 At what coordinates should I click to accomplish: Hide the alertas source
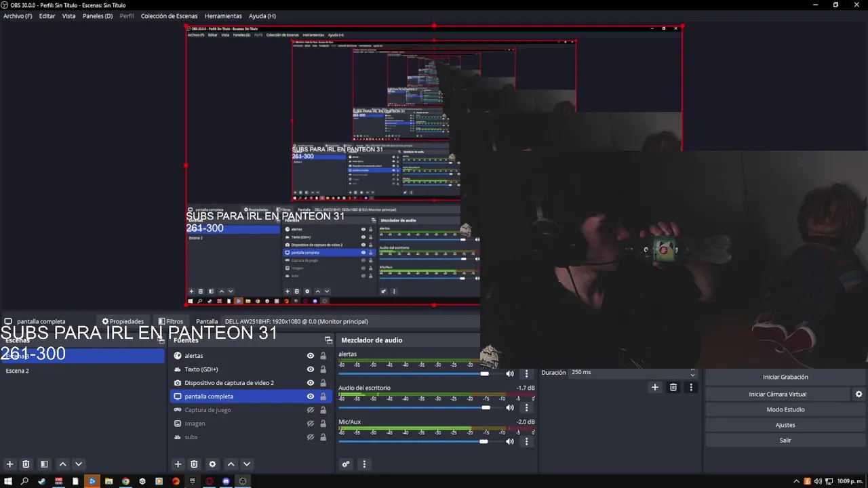coord(311,356)
